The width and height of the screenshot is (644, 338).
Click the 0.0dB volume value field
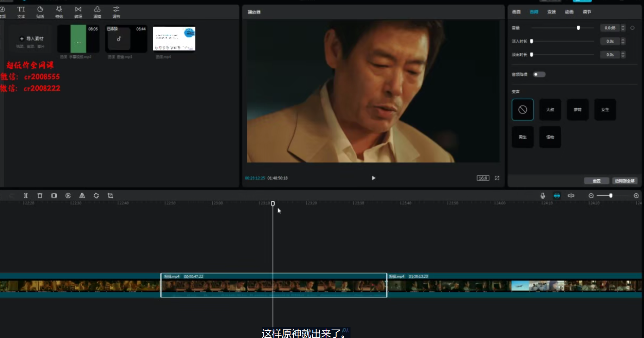(x=610, y=28)
